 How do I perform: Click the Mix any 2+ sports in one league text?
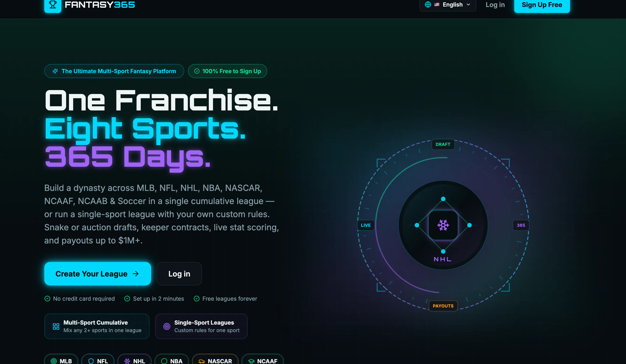[102, 330]
